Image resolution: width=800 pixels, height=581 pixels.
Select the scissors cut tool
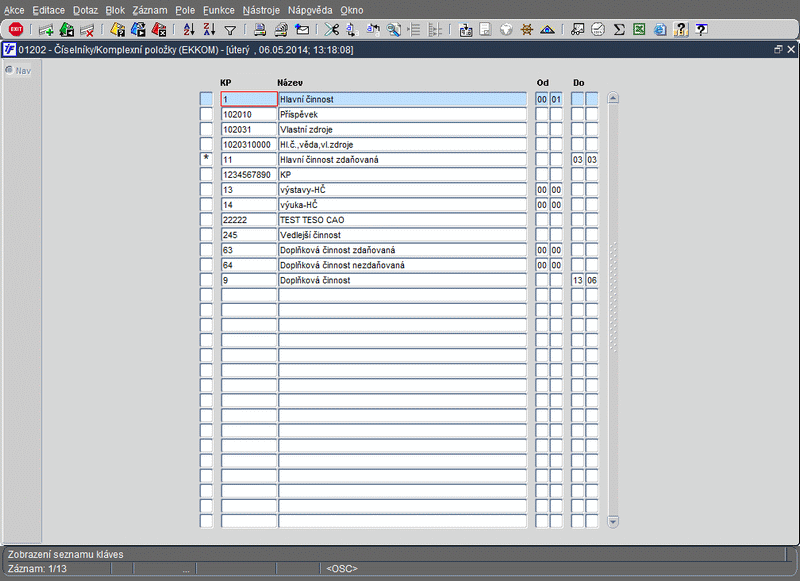pos(332,30)
